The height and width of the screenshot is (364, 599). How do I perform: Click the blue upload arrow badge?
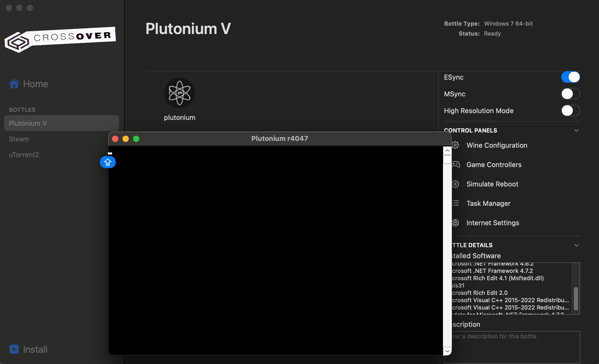[x=108, y=162]
